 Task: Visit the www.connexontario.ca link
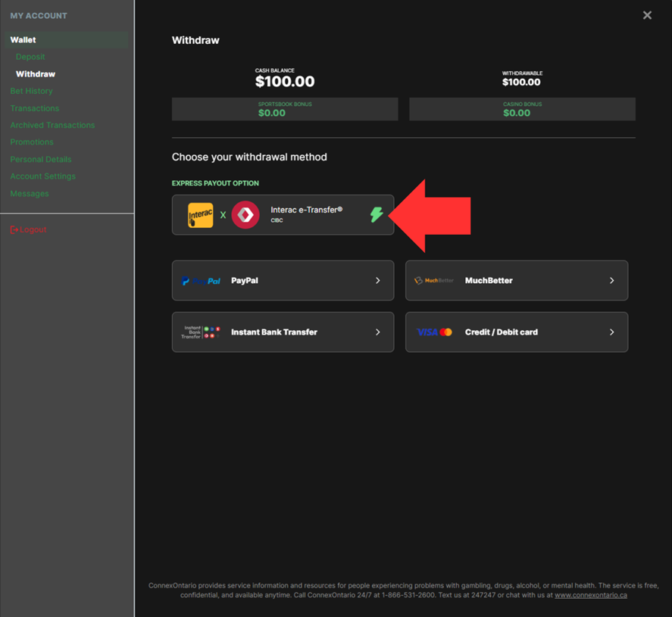[590, 595]
